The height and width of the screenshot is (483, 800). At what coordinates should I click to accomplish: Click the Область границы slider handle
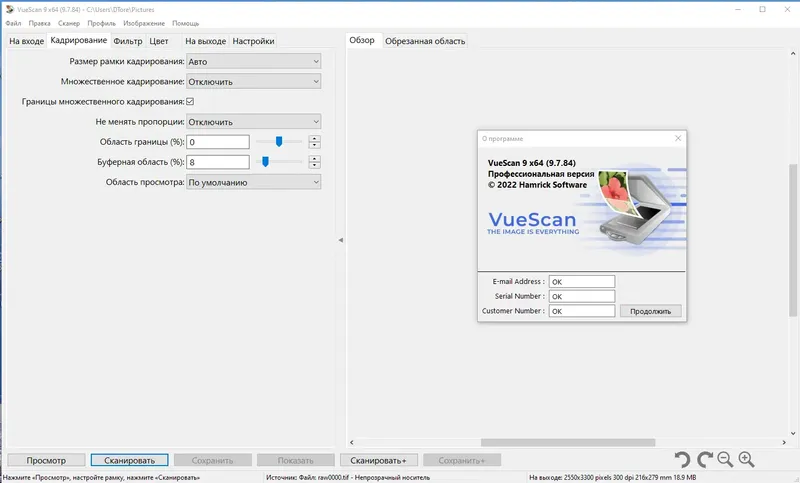[x=279, y=141]
